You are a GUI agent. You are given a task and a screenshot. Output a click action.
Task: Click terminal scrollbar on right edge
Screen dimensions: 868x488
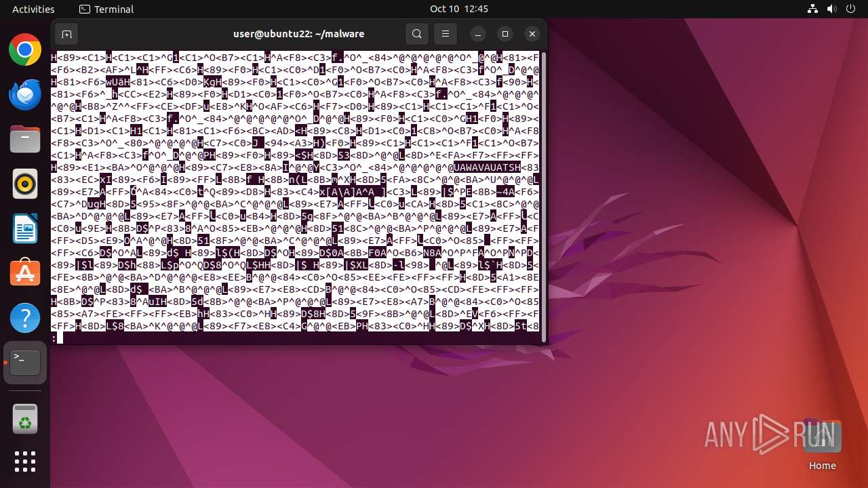[x=543, y=197]
